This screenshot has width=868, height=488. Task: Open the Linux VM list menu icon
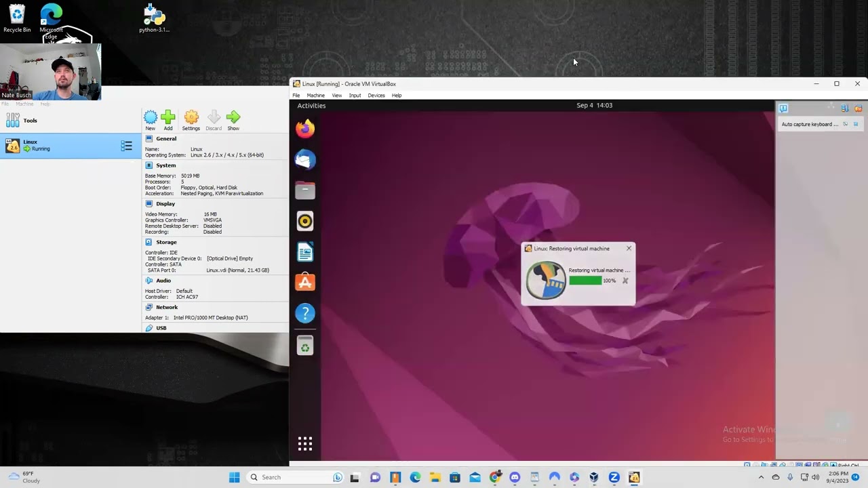coord(126,146)
